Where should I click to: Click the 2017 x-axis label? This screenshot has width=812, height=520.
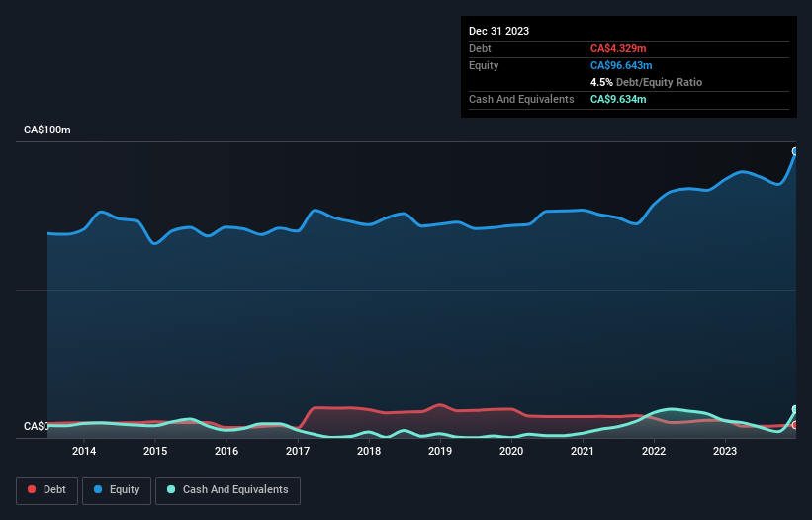(298, 451)
